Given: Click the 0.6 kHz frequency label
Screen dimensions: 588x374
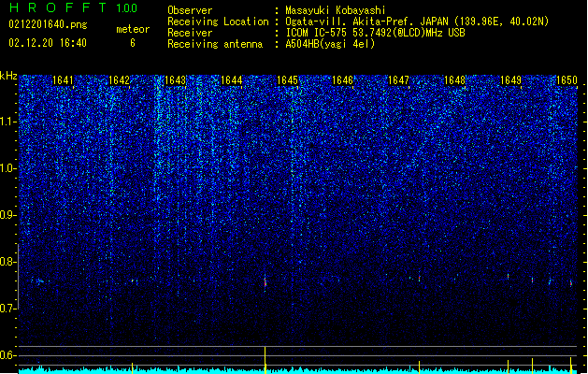Looking at the screenshot, I should pyautogui.click(x=7, y=355).
